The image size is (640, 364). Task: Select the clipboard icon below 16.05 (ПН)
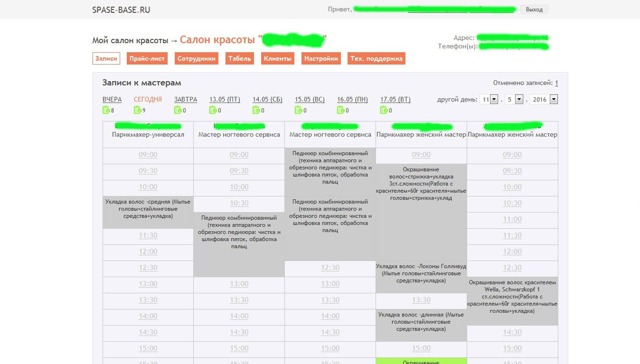(341, 110)
